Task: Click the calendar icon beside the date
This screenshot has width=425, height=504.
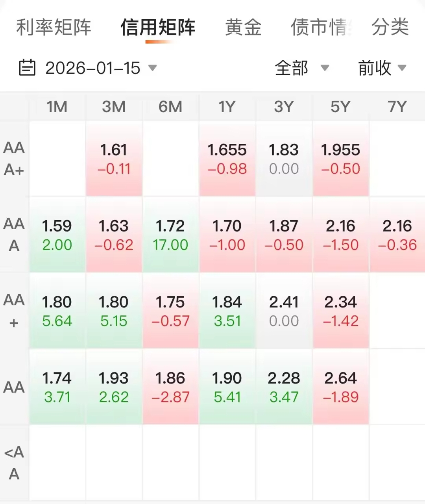Action: (27, 68)
